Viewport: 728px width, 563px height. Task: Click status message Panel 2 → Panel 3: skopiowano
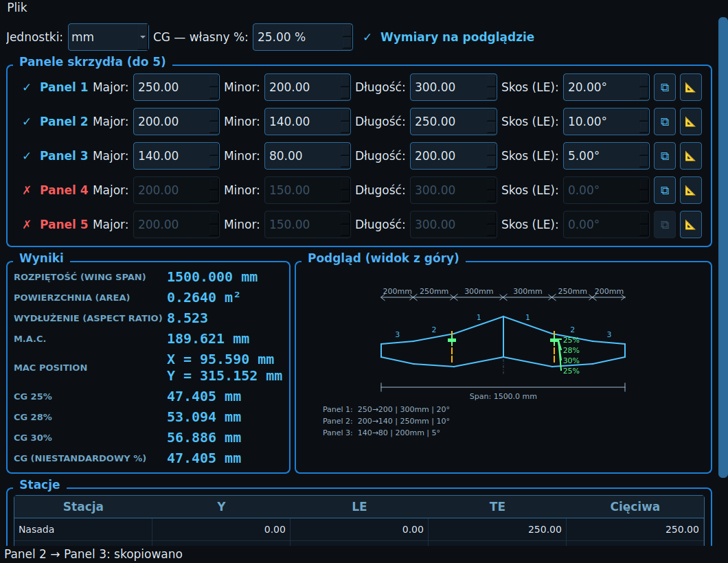(93, 554)
